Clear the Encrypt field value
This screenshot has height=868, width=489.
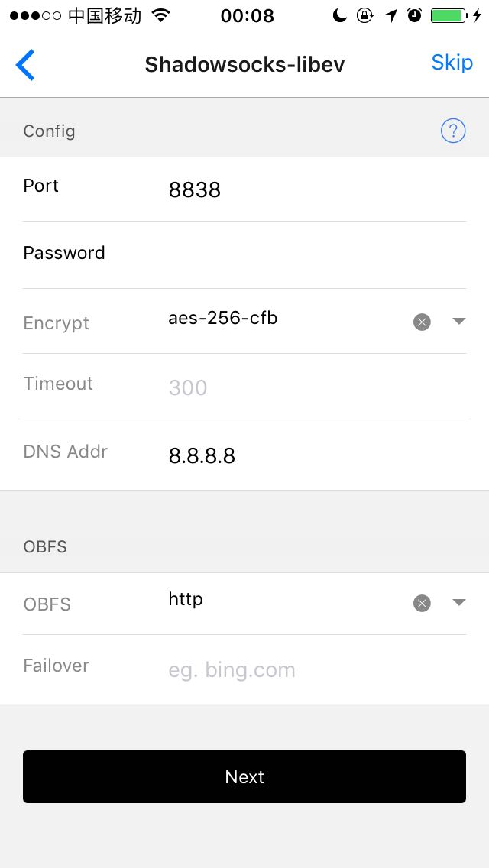coord(422,322)
